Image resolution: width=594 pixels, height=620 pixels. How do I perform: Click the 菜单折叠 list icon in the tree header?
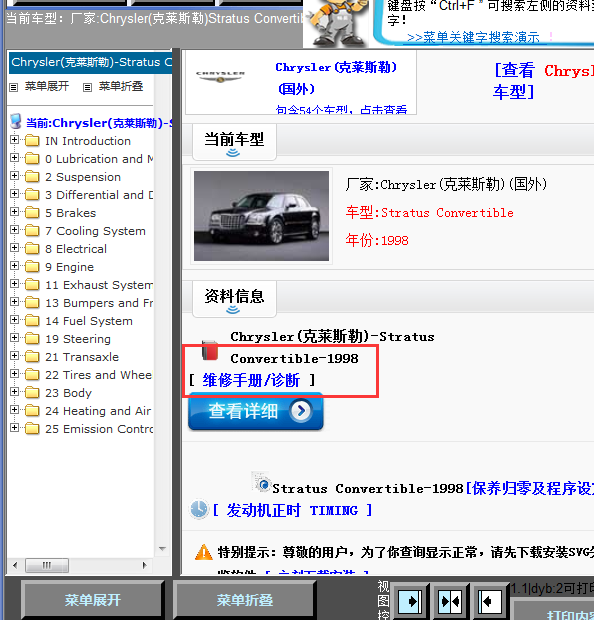click(x=87, y=87)
